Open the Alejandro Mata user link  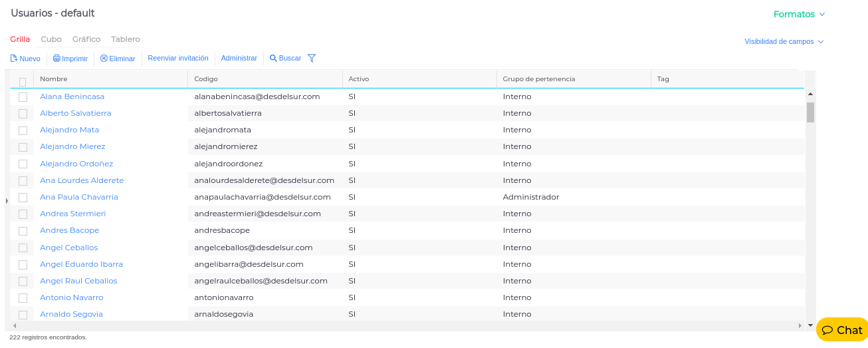tap(69, 130)
